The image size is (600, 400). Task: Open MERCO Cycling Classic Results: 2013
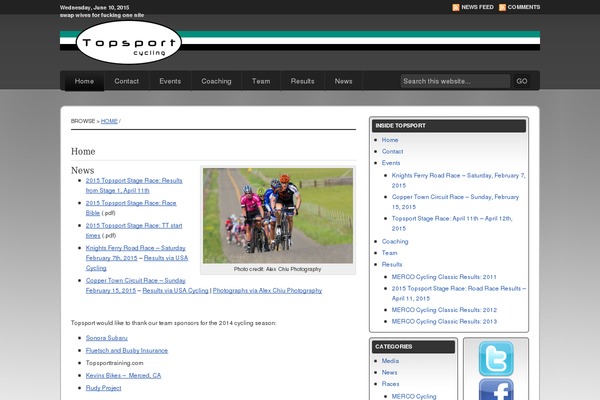444,322
